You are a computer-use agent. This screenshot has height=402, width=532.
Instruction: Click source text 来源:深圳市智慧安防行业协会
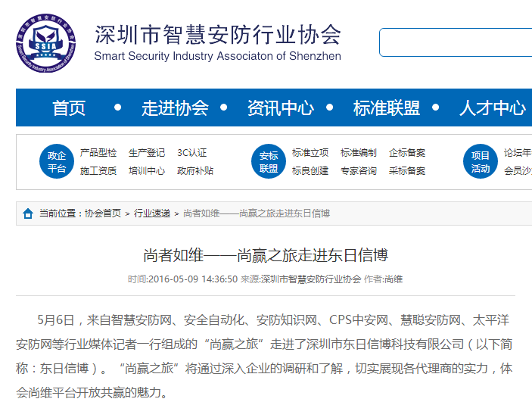(x=300, y=279)
